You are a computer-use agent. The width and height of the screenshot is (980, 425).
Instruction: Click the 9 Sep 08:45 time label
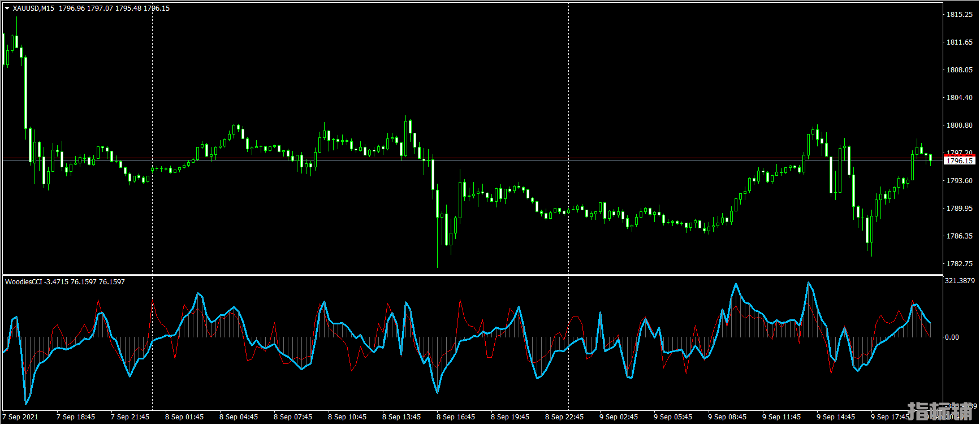(727, 417)
